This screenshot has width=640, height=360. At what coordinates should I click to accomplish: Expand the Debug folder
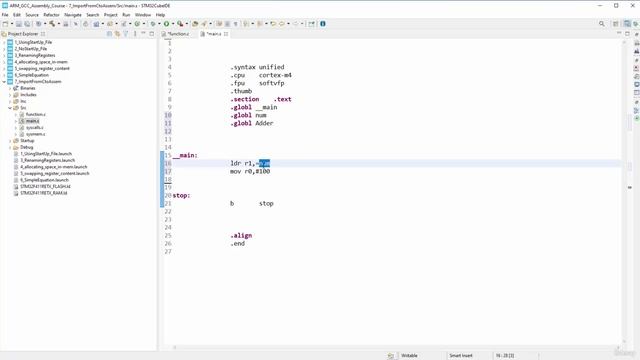10,147
